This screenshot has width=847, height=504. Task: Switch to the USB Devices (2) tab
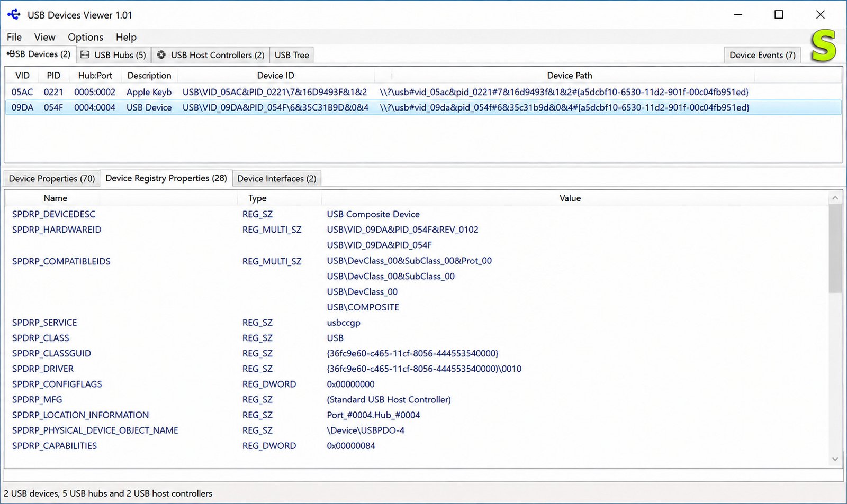(x=39, y=54)
